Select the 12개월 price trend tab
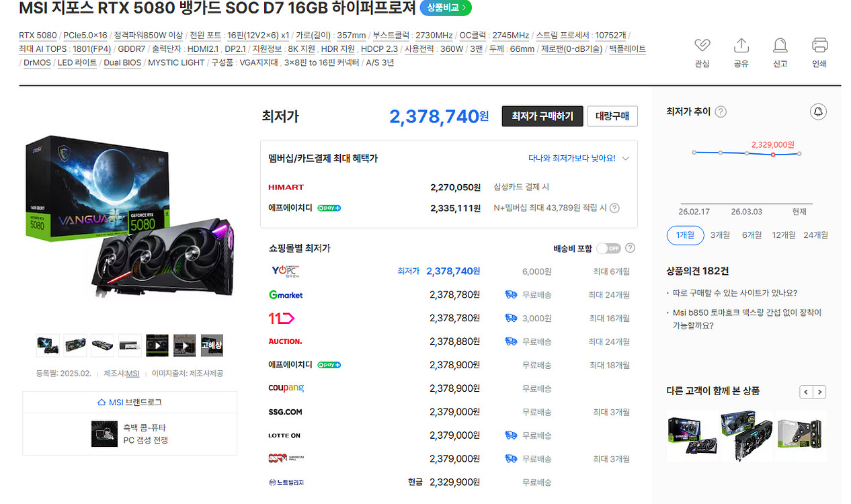Screen dimensions: 851x504 pyautogui.click(x=784, y=235)
